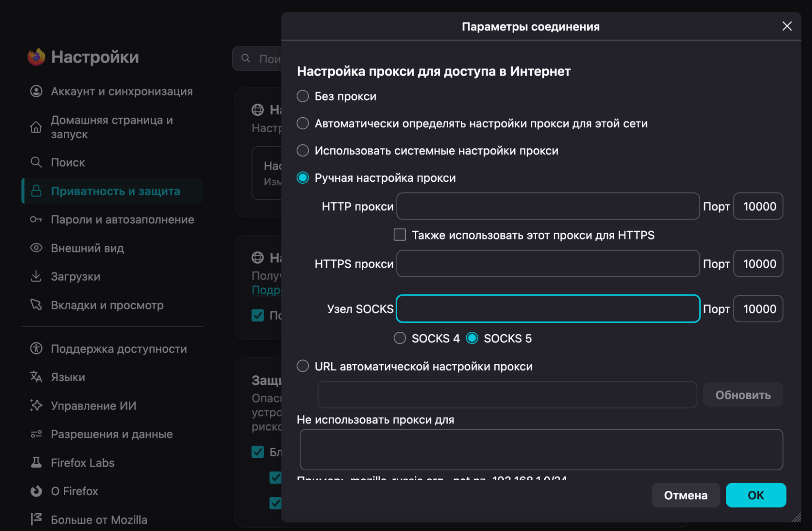Click the flask icon for Firefox Labs
812x531 pixels.
coord(36,462)
